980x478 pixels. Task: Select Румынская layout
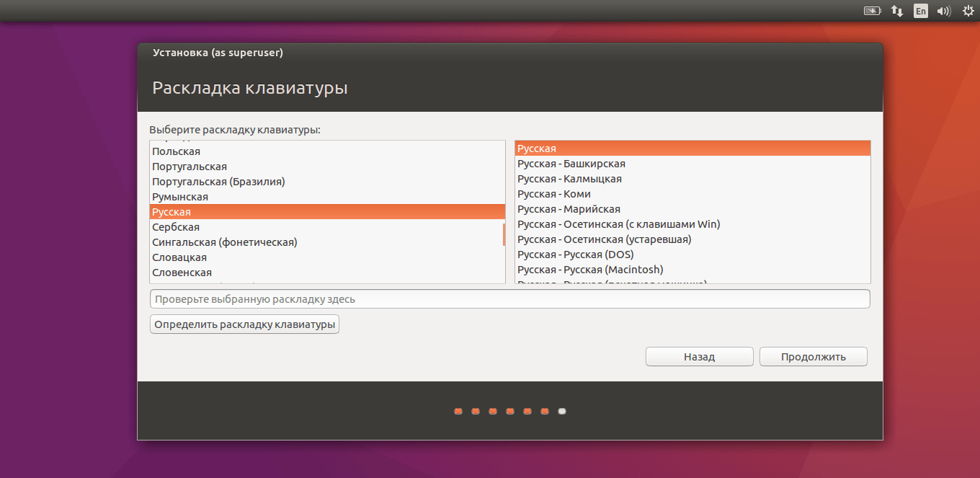[x=327, y=197]
